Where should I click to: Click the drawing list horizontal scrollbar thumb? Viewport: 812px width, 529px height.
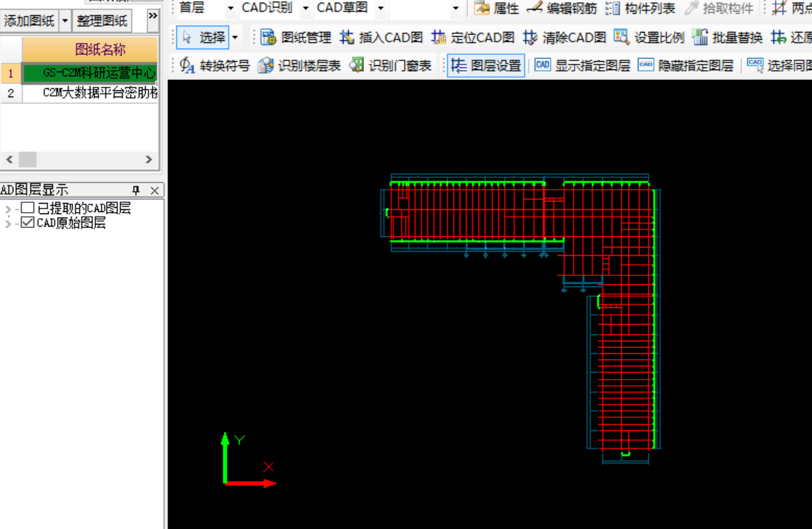pyautogui.click(x=28, y=159)
